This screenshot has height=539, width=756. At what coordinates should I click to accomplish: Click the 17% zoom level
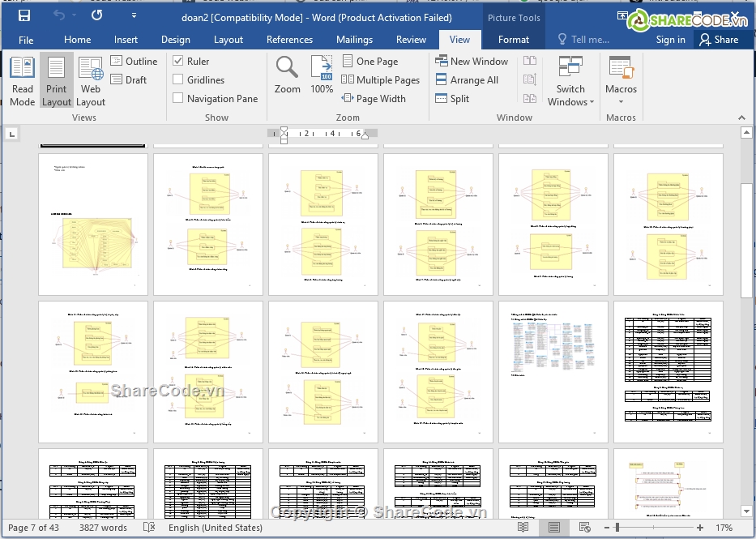724,528
